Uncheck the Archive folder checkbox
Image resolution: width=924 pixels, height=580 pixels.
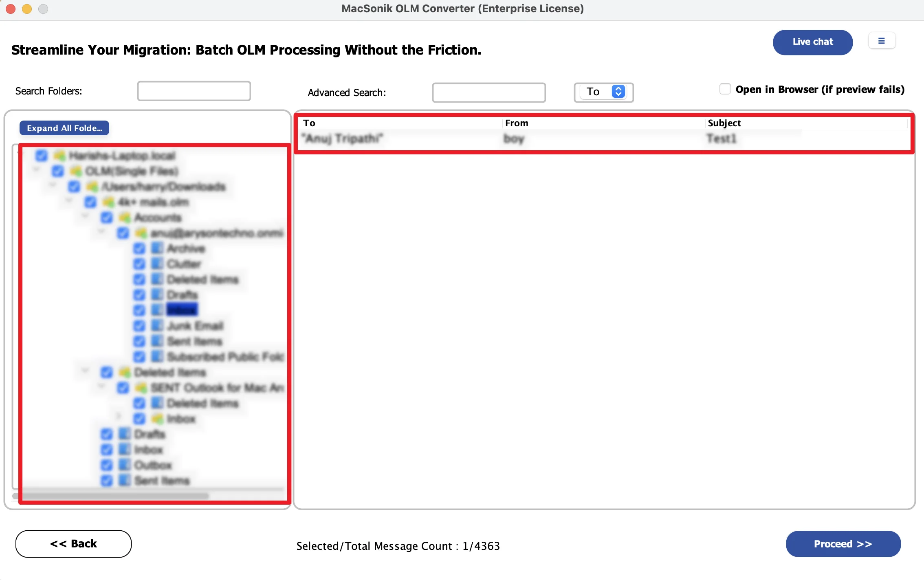tap(139, 248)
